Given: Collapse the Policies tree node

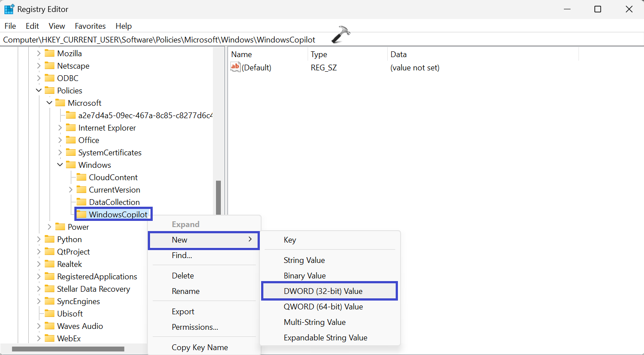Looking at the screenshot, I should [x=39, y=91].
